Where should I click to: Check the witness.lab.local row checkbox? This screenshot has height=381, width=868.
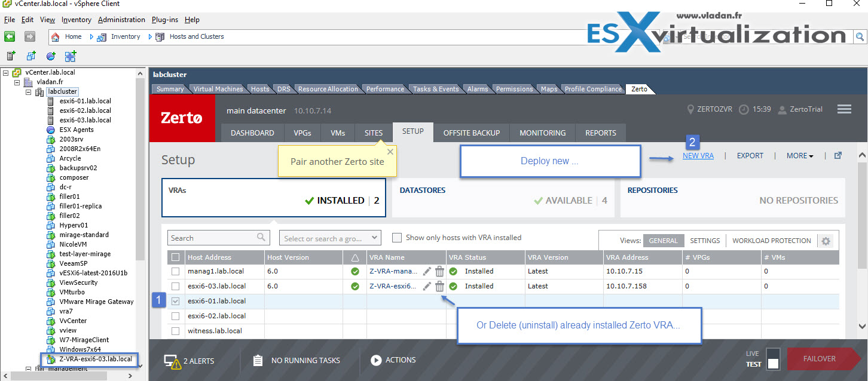175,331
